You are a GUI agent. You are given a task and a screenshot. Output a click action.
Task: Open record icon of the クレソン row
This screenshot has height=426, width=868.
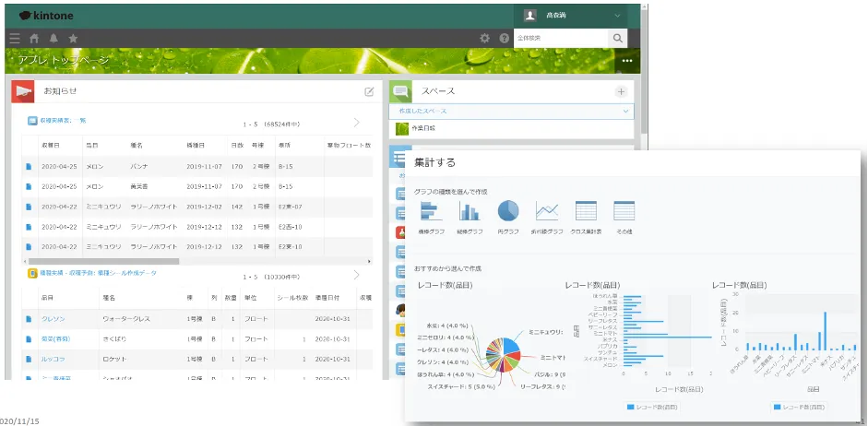pos(29,319)
